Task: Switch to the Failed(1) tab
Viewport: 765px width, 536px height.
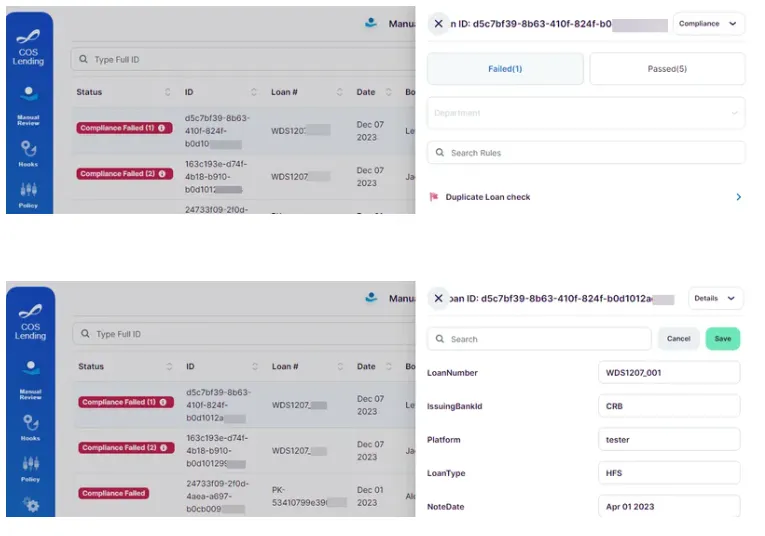Action: tap(505, 69)
